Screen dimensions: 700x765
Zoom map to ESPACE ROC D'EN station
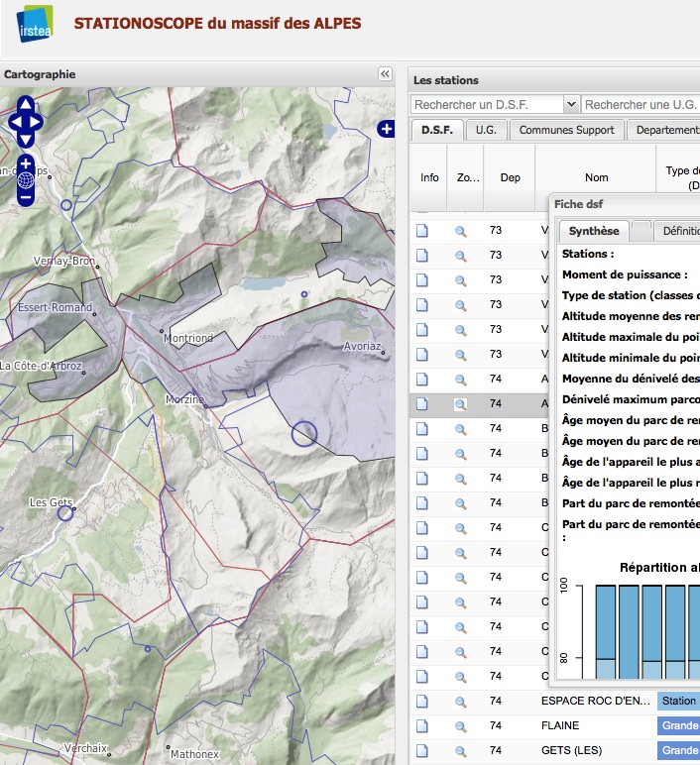pos(460,701)
